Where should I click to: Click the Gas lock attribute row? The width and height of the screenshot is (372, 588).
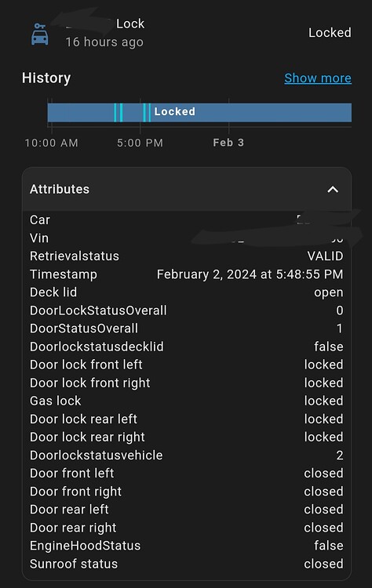[187, 401]
